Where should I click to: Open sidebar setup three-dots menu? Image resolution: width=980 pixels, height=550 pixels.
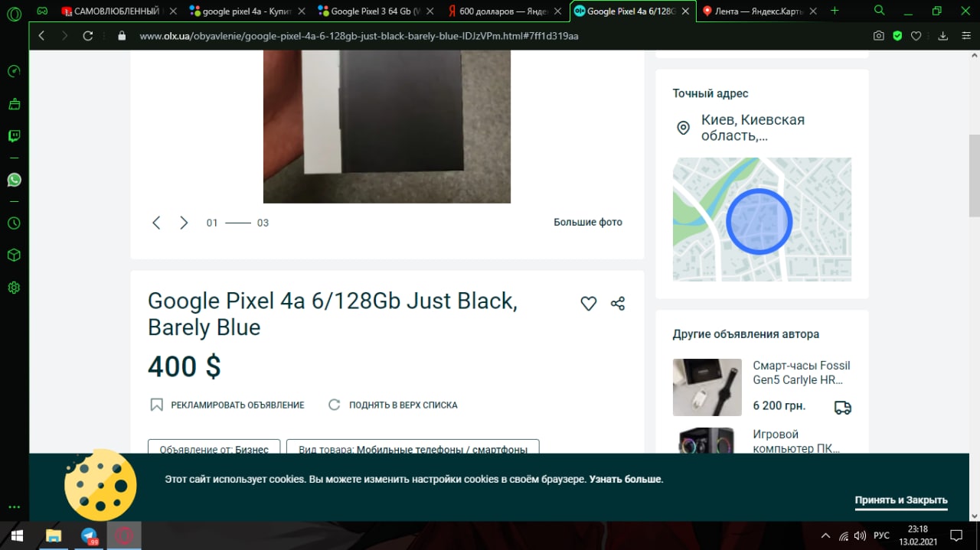point(14,507)
